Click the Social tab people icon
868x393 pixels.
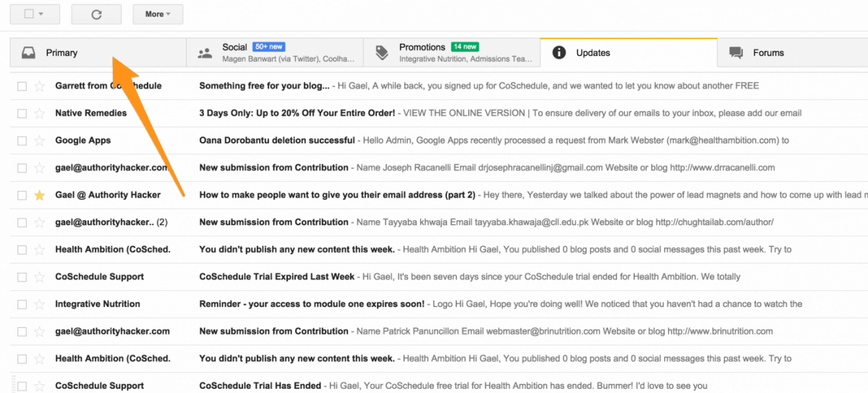pyautogui.click(x=205, y=53)
